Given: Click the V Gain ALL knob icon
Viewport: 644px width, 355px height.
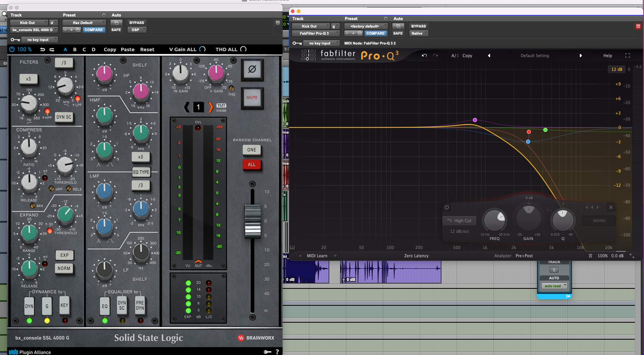Looking at the screenshot, I should point(202,49).
